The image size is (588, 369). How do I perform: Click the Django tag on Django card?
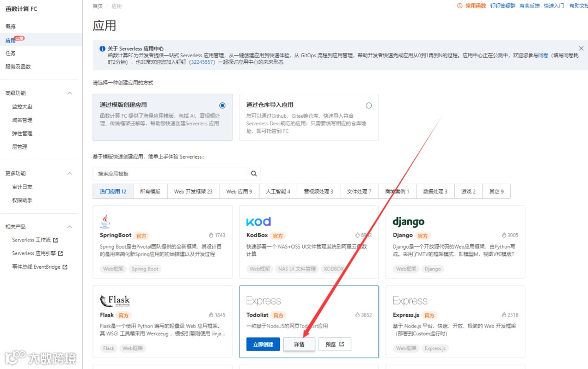(433, 269)
